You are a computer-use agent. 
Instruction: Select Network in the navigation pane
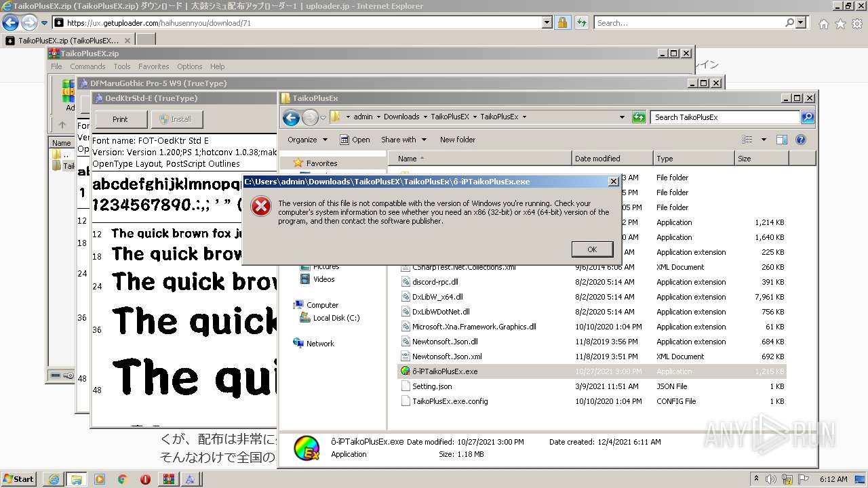320,344
